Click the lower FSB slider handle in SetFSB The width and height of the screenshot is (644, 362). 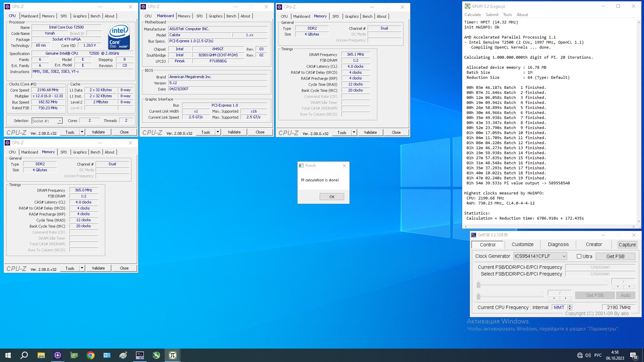click(478, 296)
